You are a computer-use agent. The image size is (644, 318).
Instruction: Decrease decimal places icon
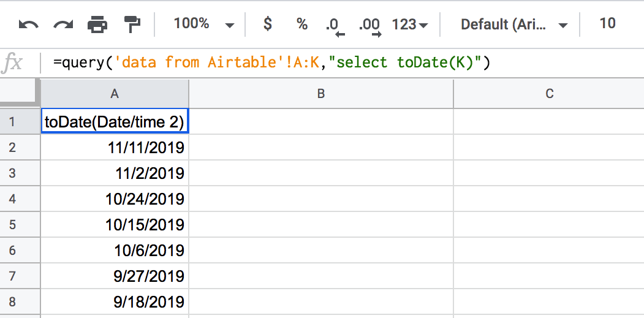click(335, 26)
